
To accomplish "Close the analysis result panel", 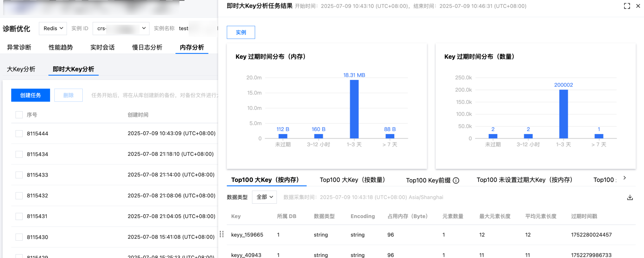I will coord(638,6).
